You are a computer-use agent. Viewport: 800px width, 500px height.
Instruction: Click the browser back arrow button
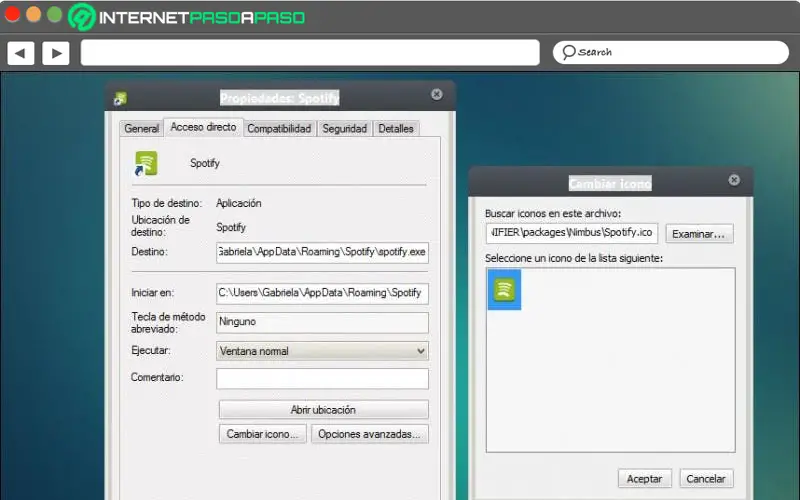pos(21,53)
